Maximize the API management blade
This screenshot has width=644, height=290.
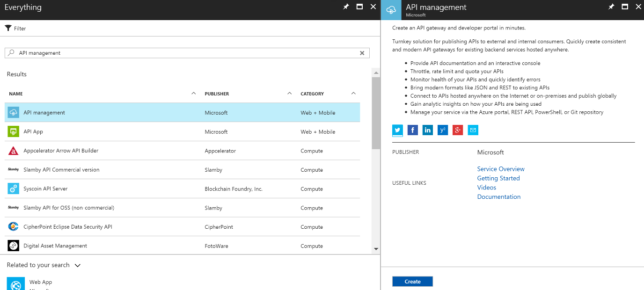(625, 7)
